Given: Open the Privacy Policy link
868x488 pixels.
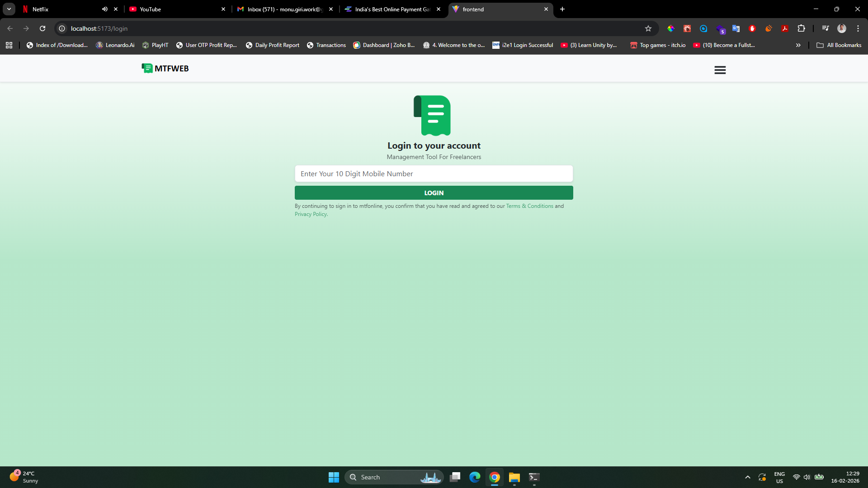Looking at the screenshot, I should (x=311, y=214).
